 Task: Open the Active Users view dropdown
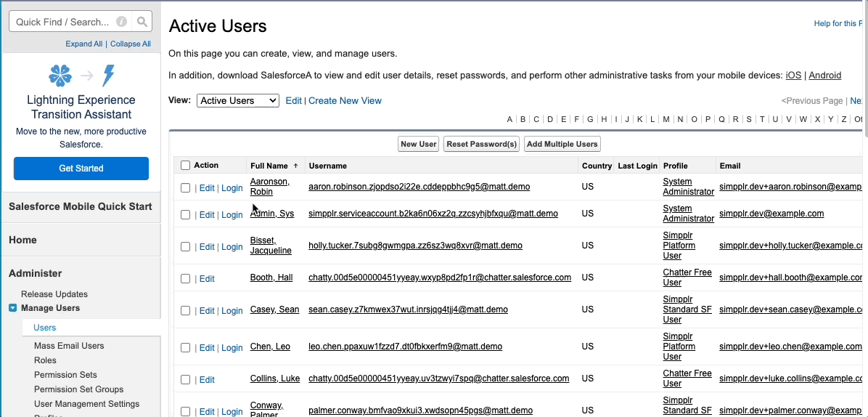coord(238,100)
